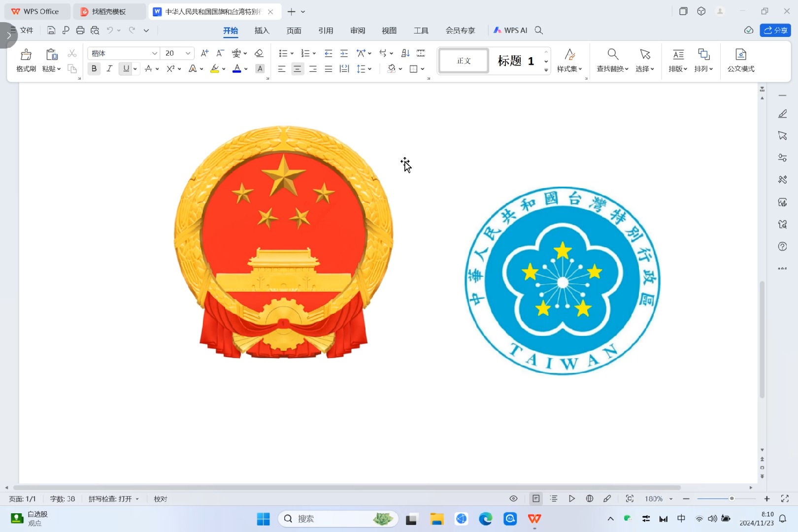Open Print Preview from quick toolbar

coord(95,31)
